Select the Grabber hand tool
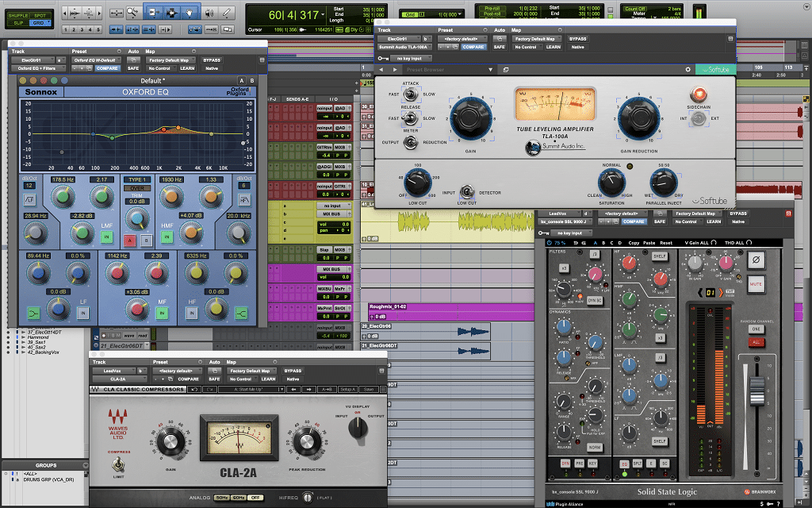The width and height of the screenshot is (812, 508). [x=190, y=12]
